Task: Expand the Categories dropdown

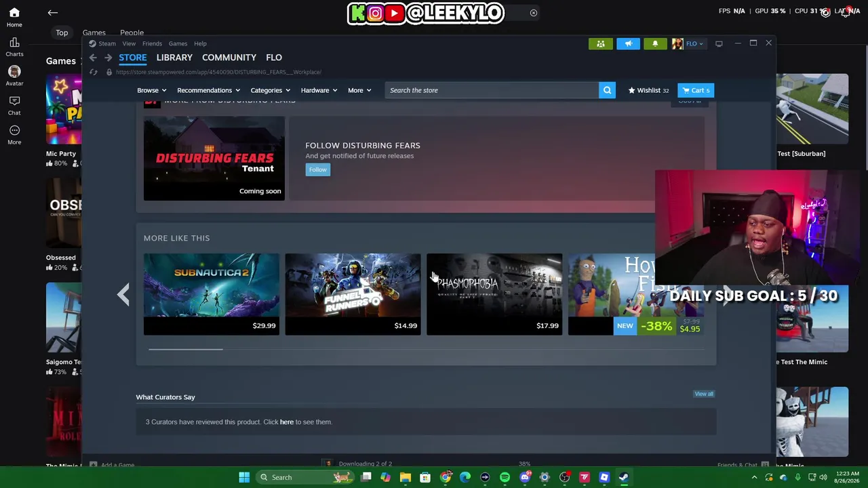Action: (270, 90)
